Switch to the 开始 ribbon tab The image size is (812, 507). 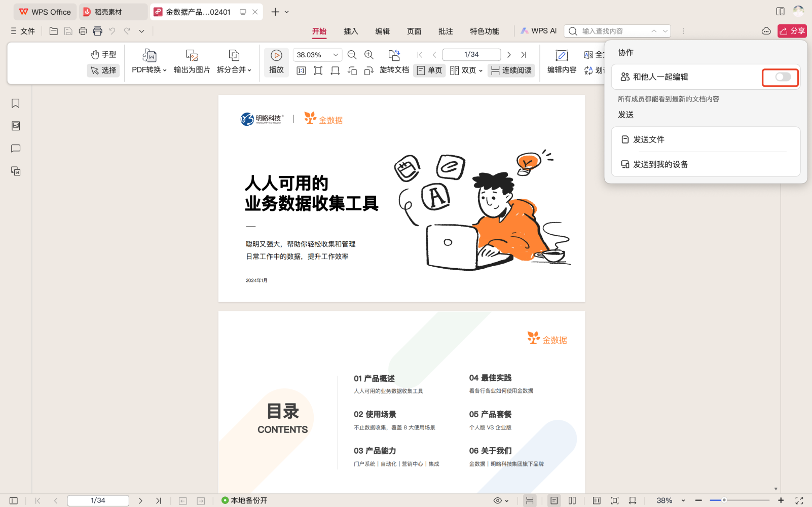pyautogui.click(x=319, y=31)
